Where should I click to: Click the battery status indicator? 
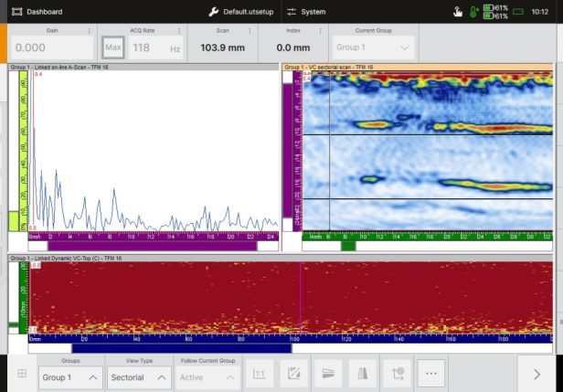pos(496,12)
